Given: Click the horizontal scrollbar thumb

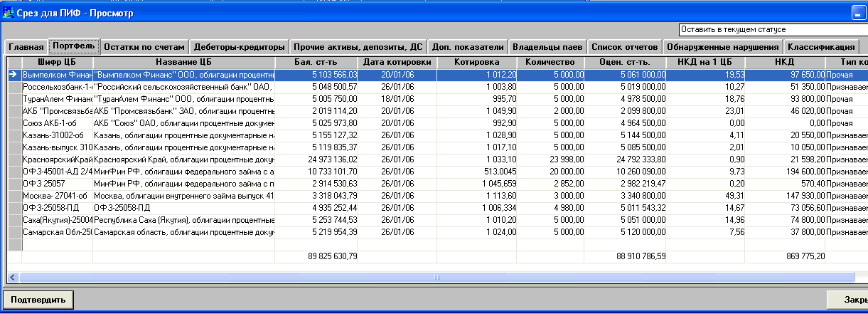Looking at the screenshot, I should (437, 277).
